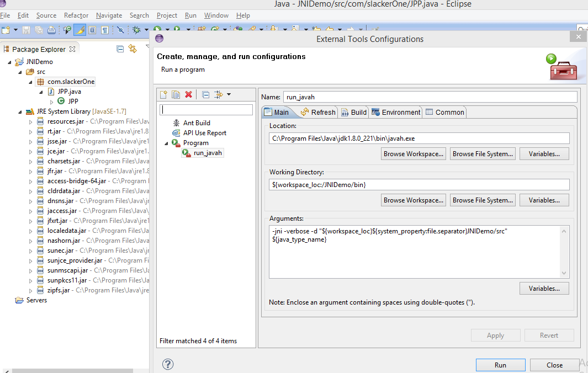Expand resources.jar node
This screenshot has height=373, width=588.
(31, 122)
